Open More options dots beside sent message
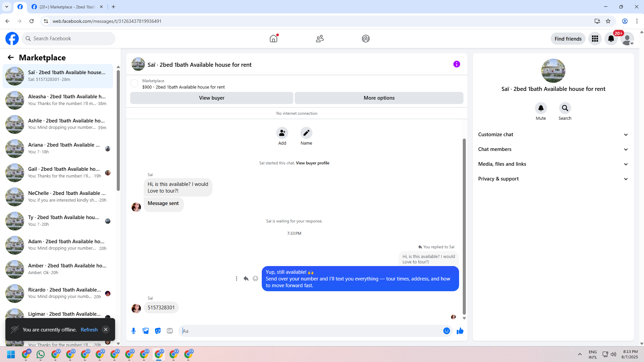 pos(237,278)
